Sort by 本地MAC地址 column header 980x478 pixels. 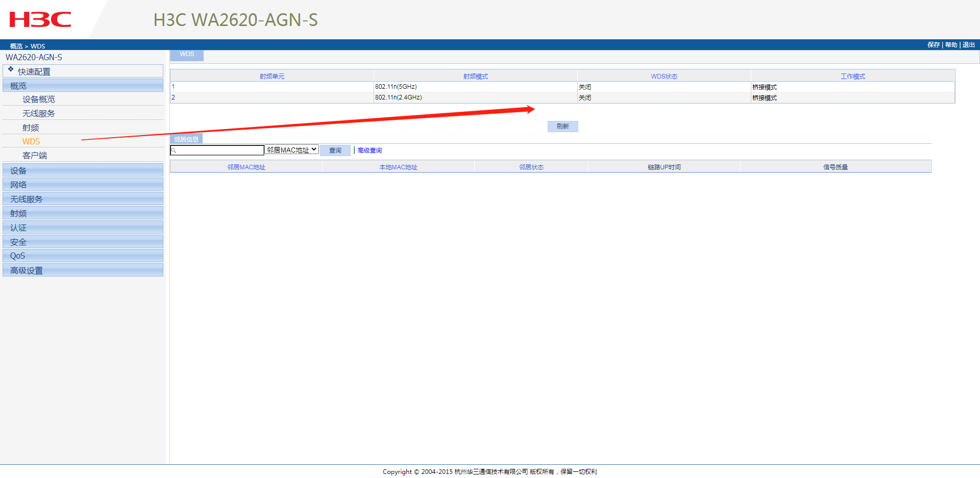point(399,167)
